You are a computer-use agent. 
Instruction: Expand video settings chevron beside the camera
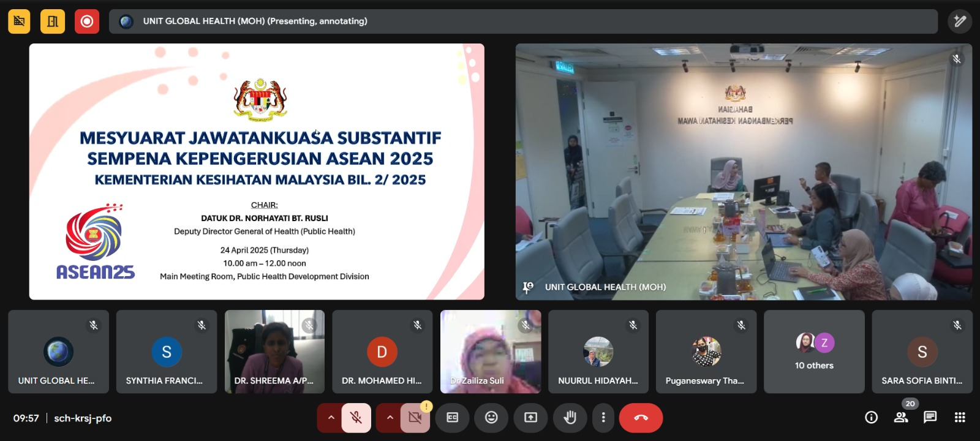[390, 418]
